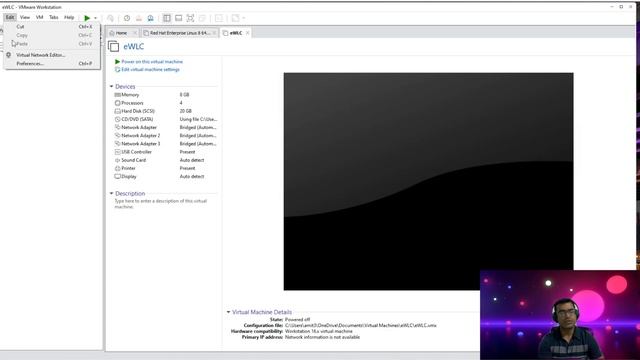This screenshot has width=640, height=360.
Task: Click the Display device icon
Action: pyautogui.click(x=118, y=176)
